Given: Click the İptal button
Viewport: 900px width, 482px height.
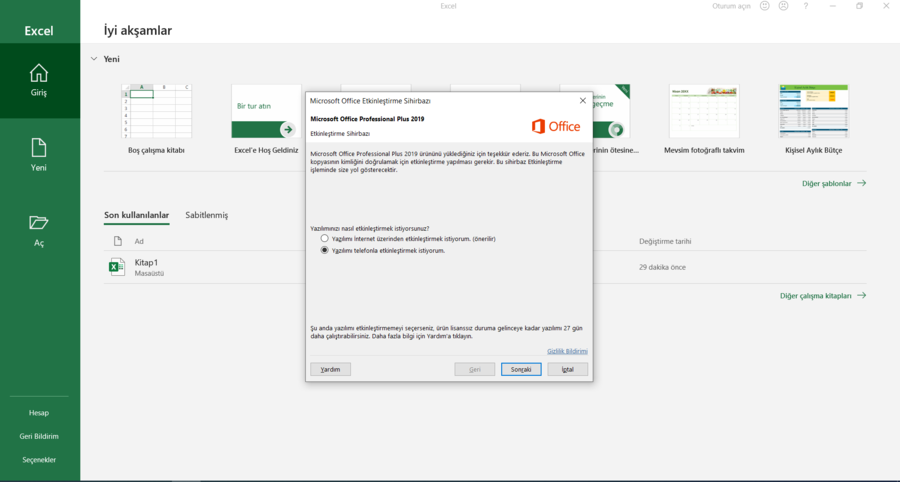Looking at the screenshot, I should tap(568, 370).
